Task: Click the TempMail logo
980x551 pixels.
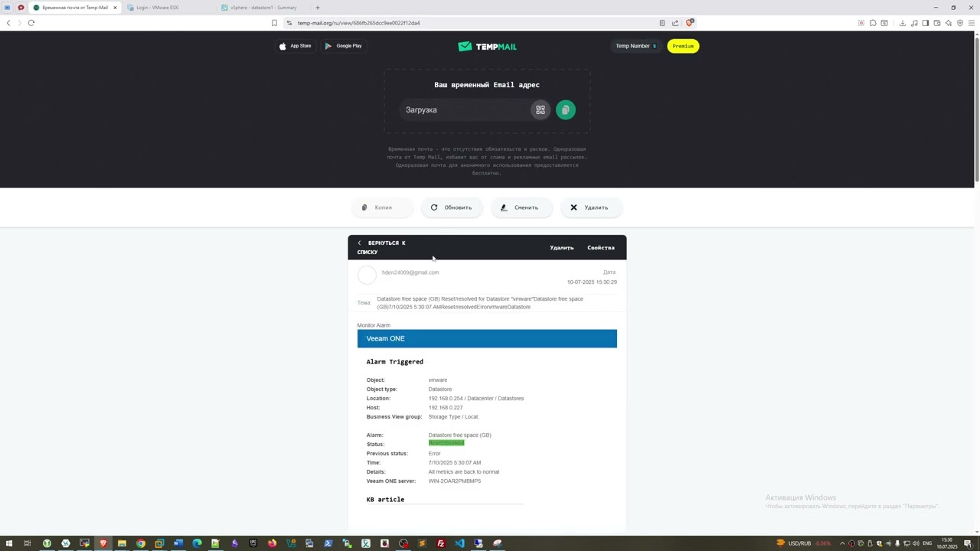Action: (x=487, y=46)
